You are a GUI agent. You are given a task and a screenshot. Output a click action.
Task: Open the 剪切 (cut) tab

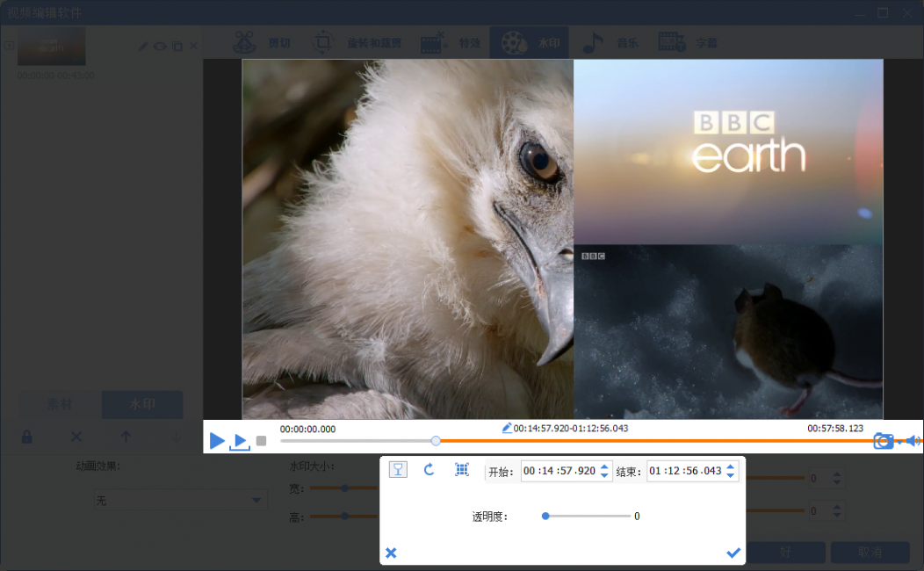pos(262,42)
